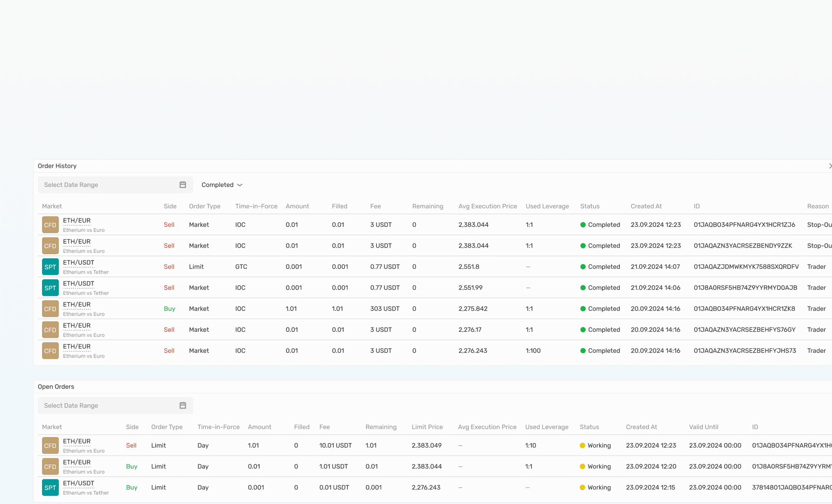Sort Order History by Market column
Viewport: 832px width, 504px height.
[x=52, y=206]
